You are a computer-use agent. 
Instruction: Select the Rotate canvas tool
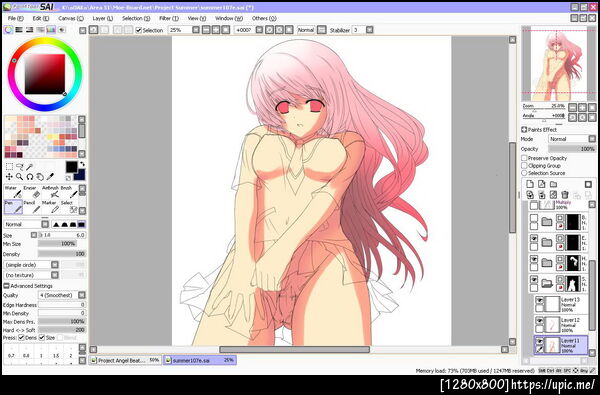29,176
